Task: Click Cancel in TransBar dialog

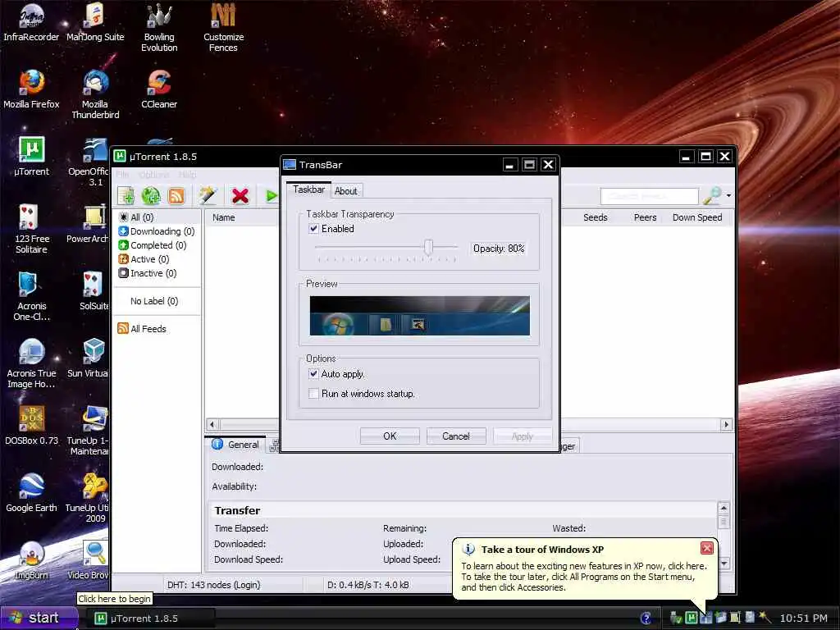Action: click(456, 436)
